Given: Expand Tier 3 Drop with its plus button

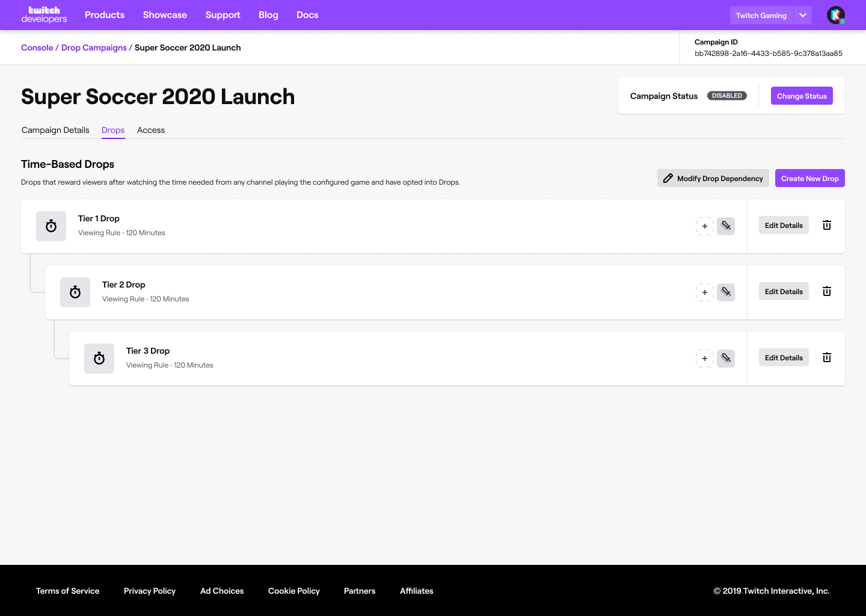Looking at the screenshot, I should click(x=704, y=358).
